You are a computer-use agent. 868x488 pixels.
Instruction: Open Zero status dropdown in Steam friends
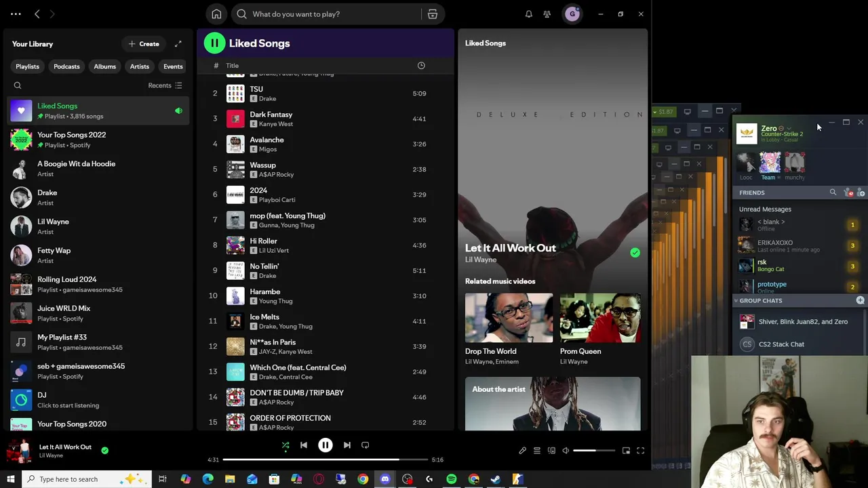point(789,128)
